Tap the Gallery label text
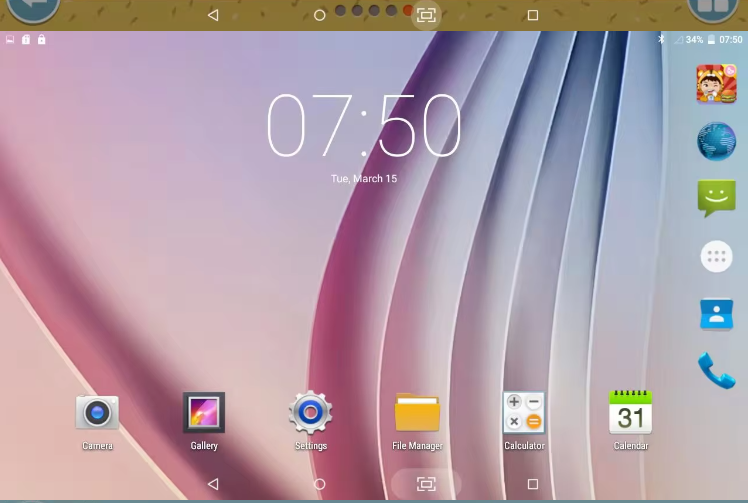748x503 pixels. pos(204,446)
